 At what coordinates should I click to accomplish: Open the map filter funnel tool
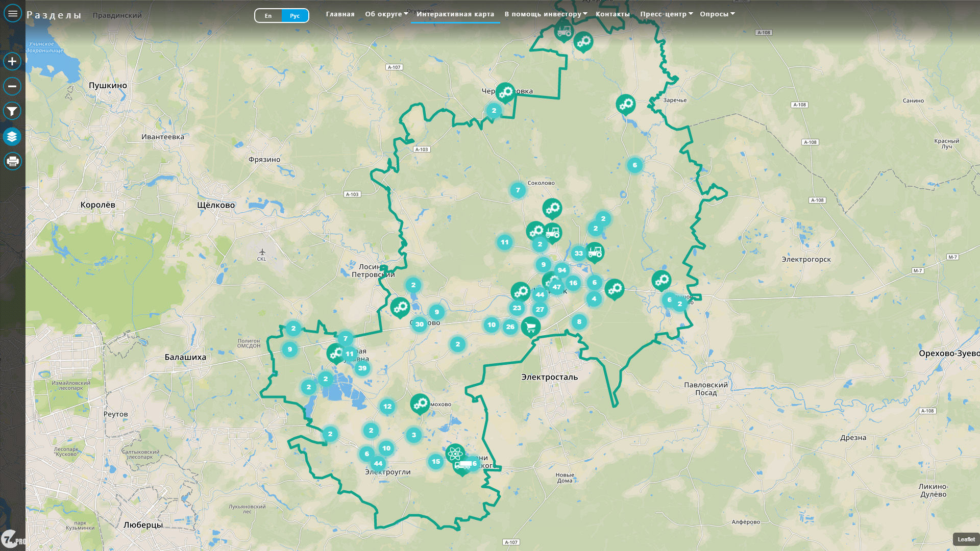point(12,111)
